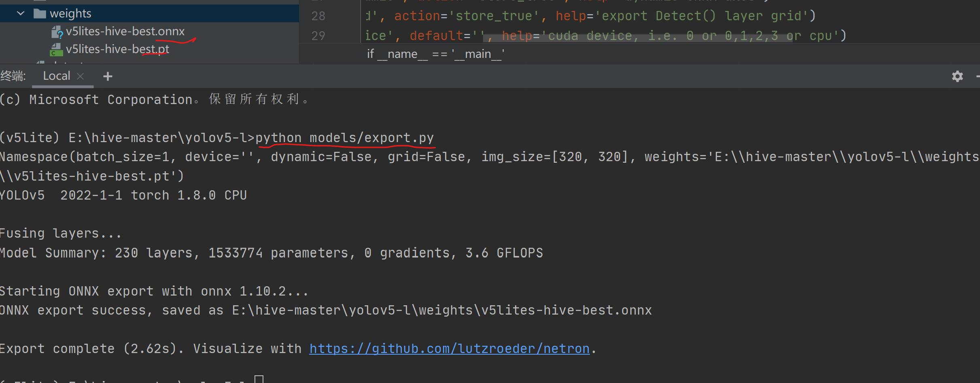Click line number 29 in the gutter
Viewport: 980px width, 383px height.
(x=318, y=36)
